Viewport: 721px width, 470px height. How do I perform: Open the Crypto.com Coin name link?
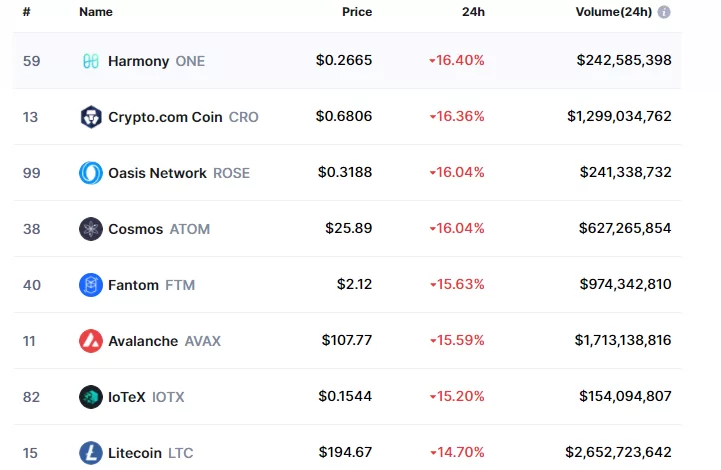(165, 117)
